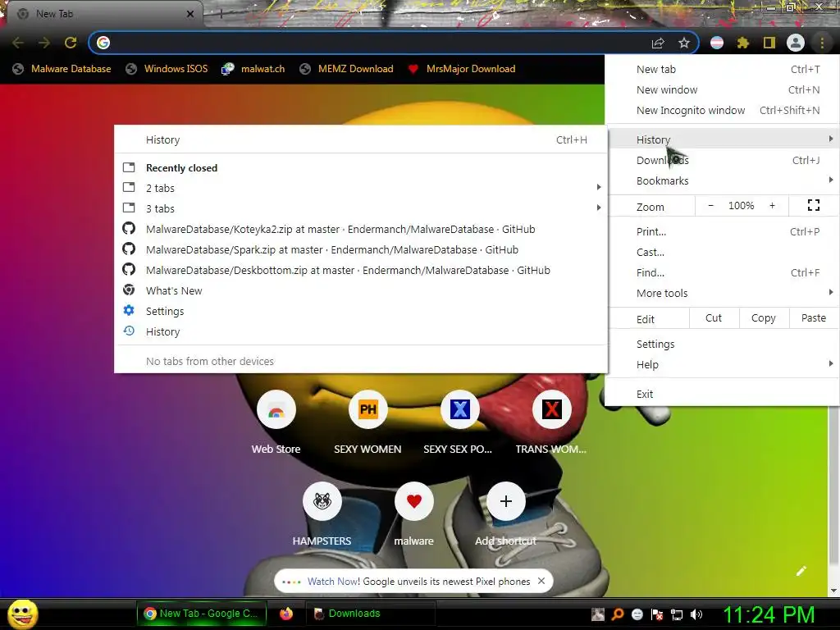Click the three-dot Chrome menu button
This screenshot has width=840, height=630.
tap(822, 43)
